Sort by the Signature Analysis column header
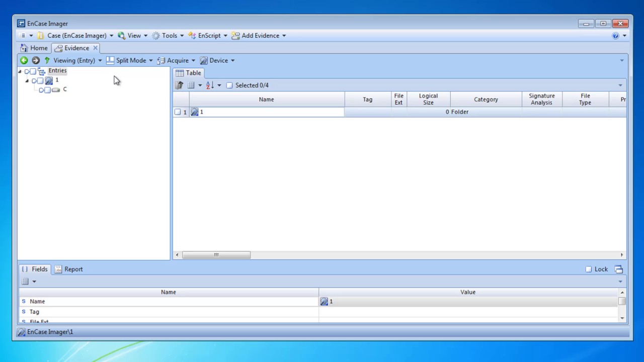Viewport: 644px width, 362px height. (542, 100)
